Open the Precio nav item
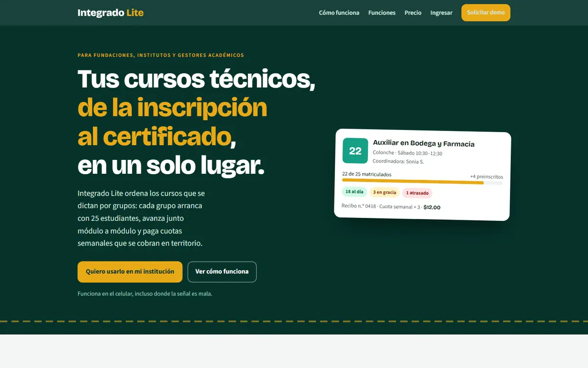The image size is (588, 368). 413,13
